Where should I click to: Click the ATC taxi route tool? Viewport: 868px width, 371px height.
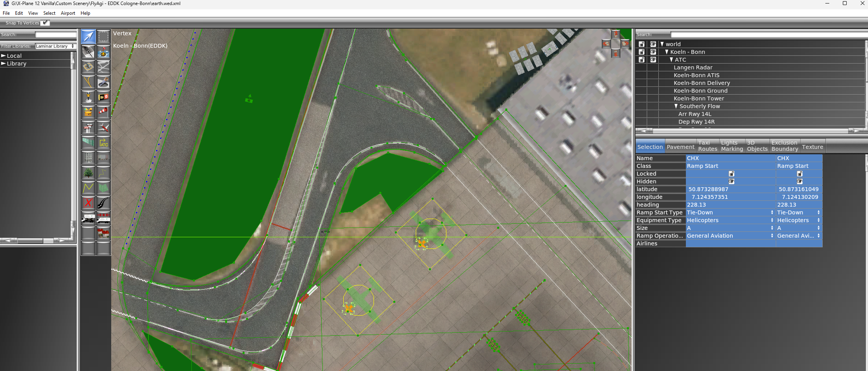(x=103, y=143)
